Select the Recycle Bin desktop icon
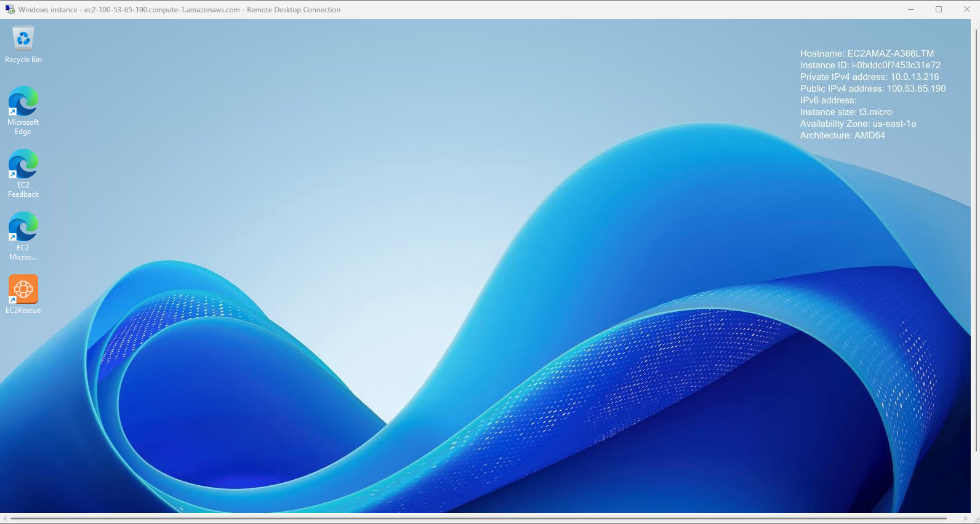The width and height of the screenshot is (980, 524). point(23,39)
